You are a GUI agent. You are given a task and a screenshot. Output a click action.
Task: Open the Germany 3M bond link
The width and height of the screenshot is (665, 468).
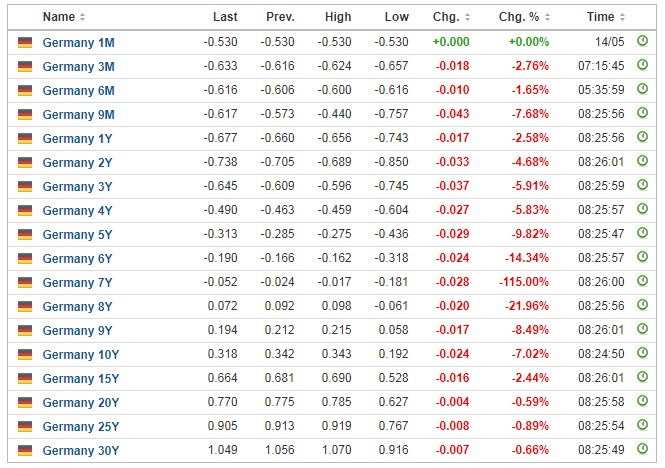pos(78,67)
